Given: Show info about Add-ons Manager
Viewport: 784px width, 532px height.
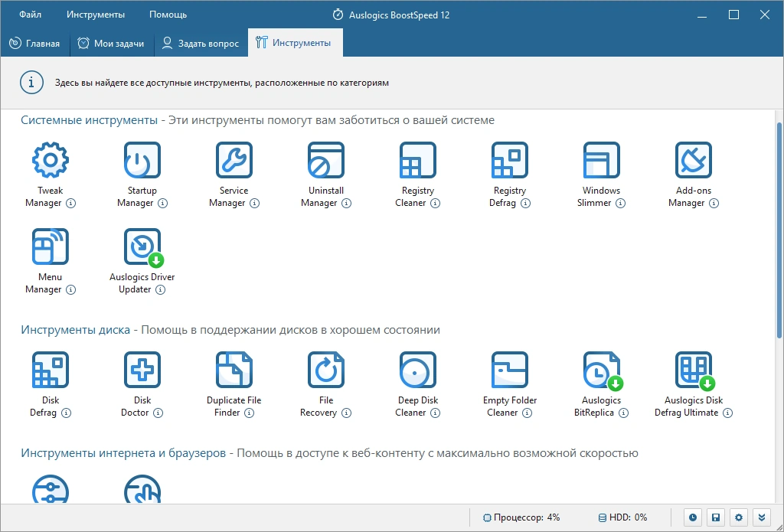Looking at the screenshot, I should click(714, 203).
